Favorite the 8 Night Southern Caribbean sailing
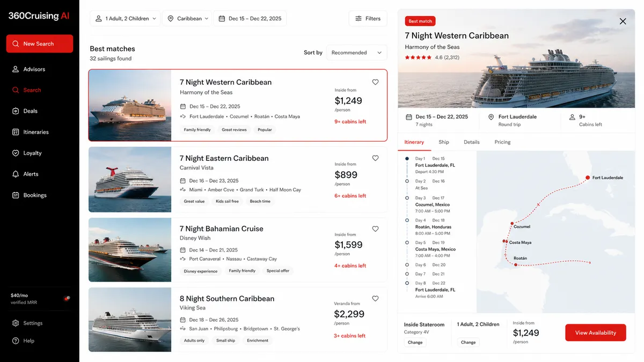 pos(375,299)
